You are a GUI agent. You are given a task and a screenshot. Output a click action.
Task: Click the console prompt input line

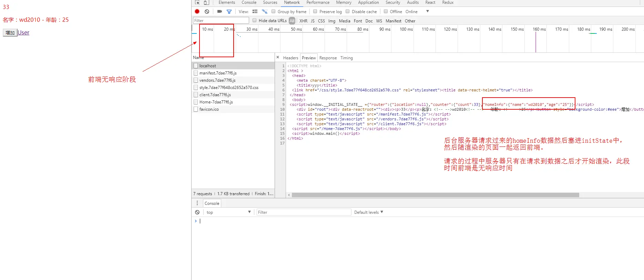pos(420,221)
